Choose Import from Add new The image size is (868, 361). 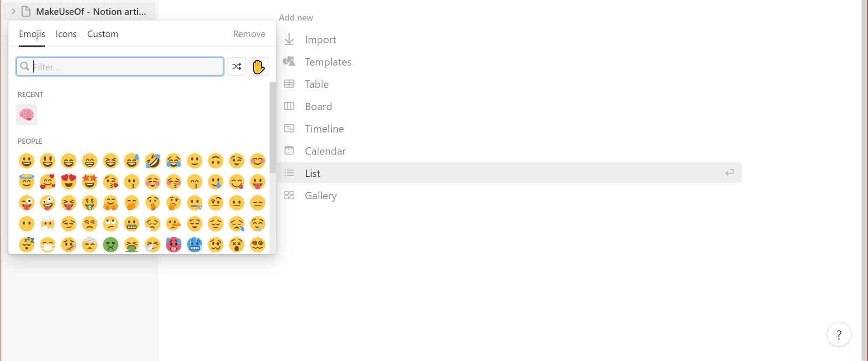pos(320,40)
